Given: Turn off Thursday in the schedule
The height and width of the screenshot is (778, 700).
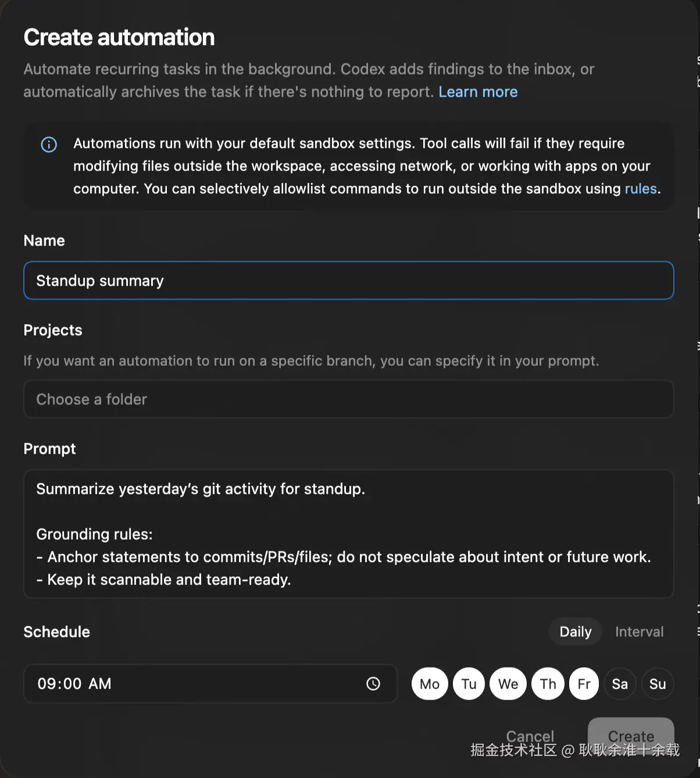Looking at the screenshot, I should (548, 684).
